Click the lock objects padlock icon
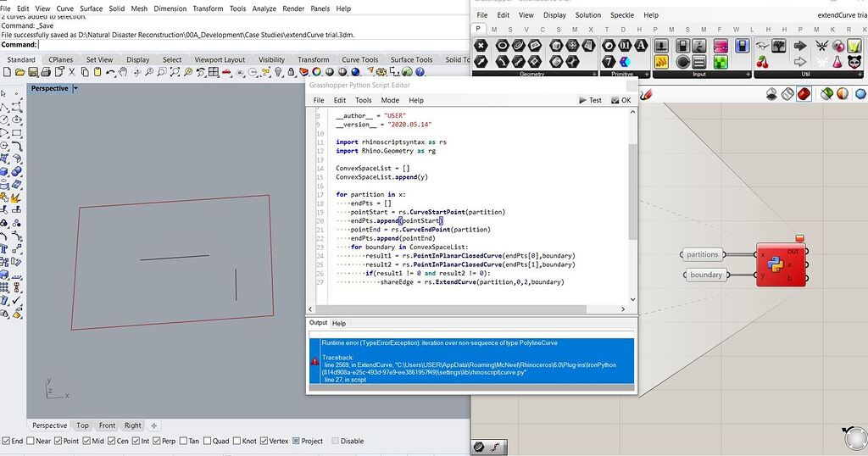 (x=292, y=72)
